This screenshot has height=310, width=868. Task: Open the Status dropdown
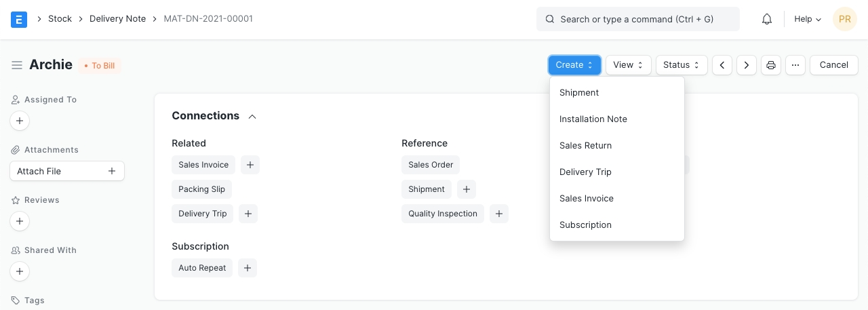click(x=681, y=65)
